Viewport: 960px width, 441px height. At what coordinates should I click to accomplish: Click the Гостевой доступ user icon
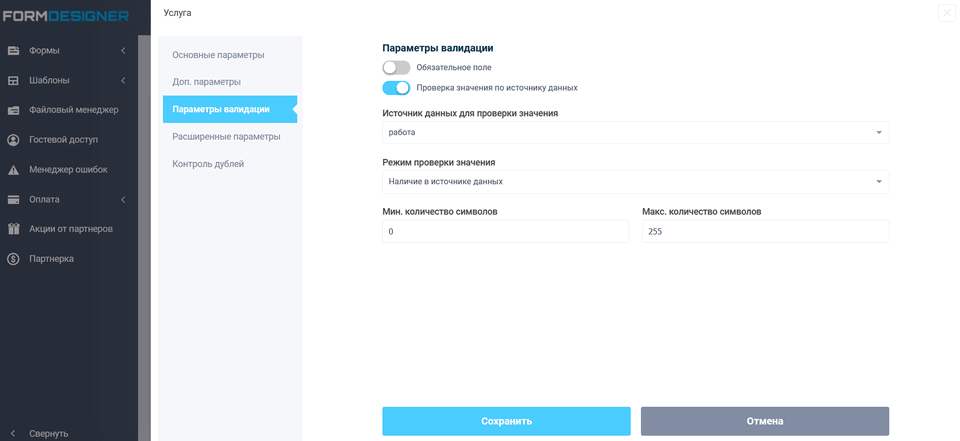coord(14,140)
